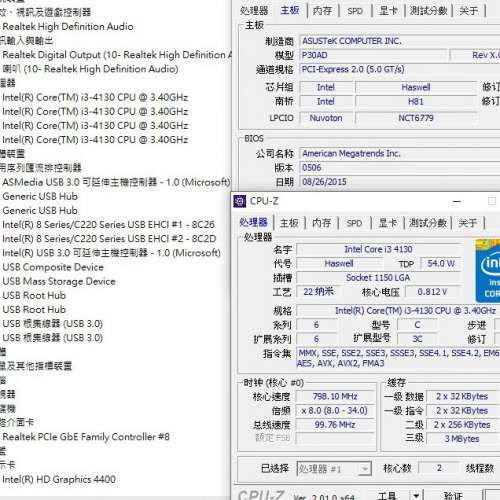The width and height of the screenshot is (500, 500).
Task: Click the CPU-Z title bar app icon
Action: (239, 201)
